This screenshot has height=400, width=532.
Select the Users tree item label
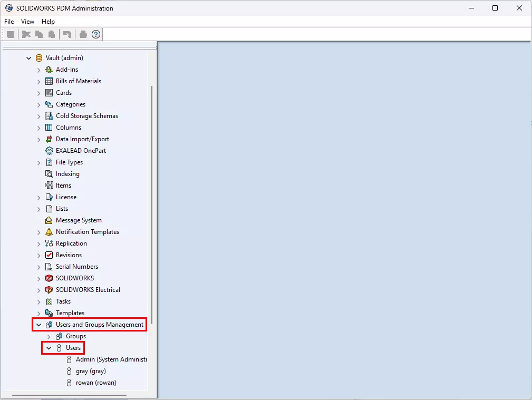click(x=73, y=348)
